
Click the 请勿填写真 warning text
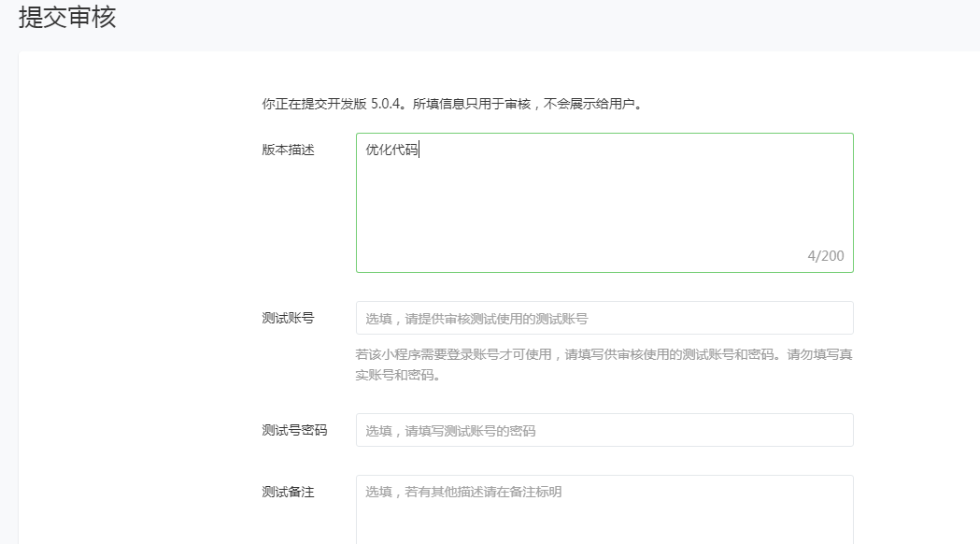(819, 354)
